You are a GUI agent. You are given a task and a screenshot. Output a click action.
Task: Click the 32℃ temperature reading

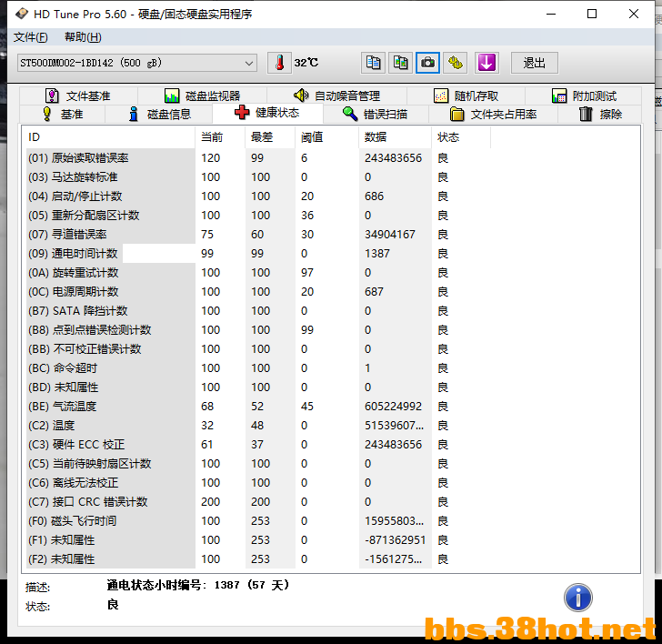[306, 63]
